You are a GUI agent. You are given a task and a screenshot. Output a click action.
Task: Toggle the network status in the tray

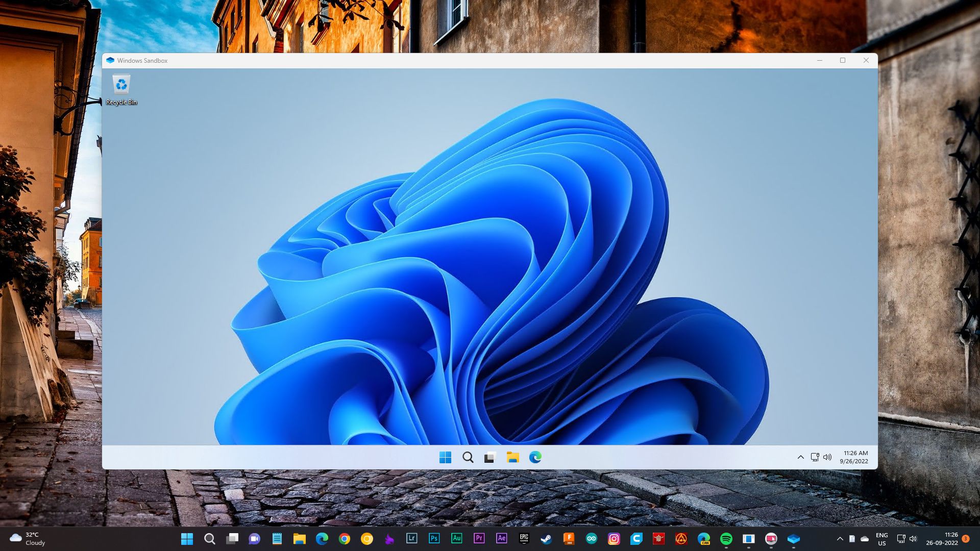[x=900, y=539]
